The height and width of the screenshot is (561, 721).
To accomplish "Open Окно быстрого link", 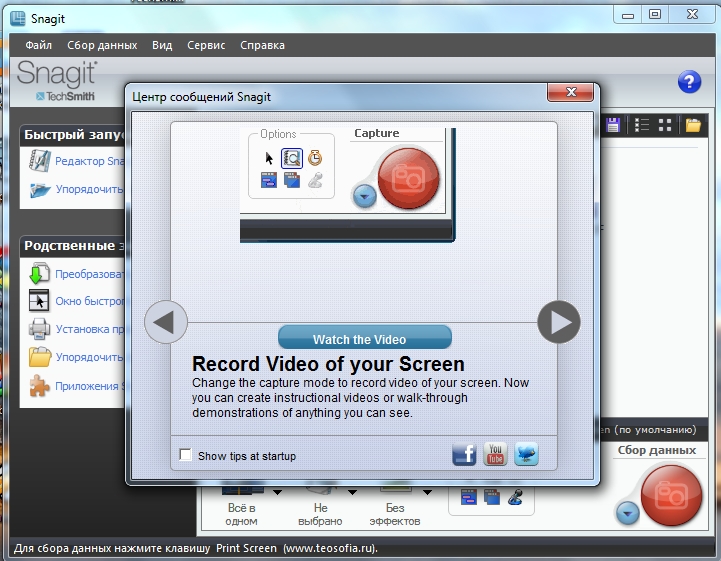I will pos(89,301).
